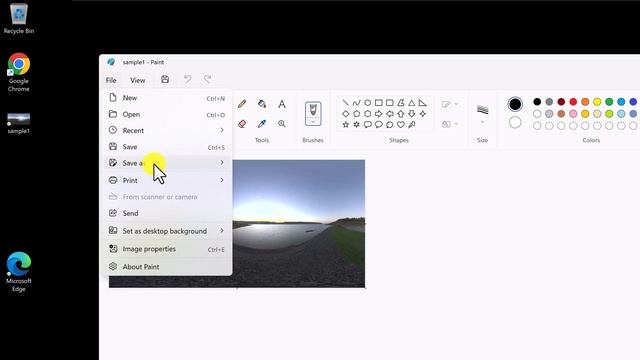This screenshot has width=640, height=360.
Task: Choose the triangle shape
Action: point(411,103)
